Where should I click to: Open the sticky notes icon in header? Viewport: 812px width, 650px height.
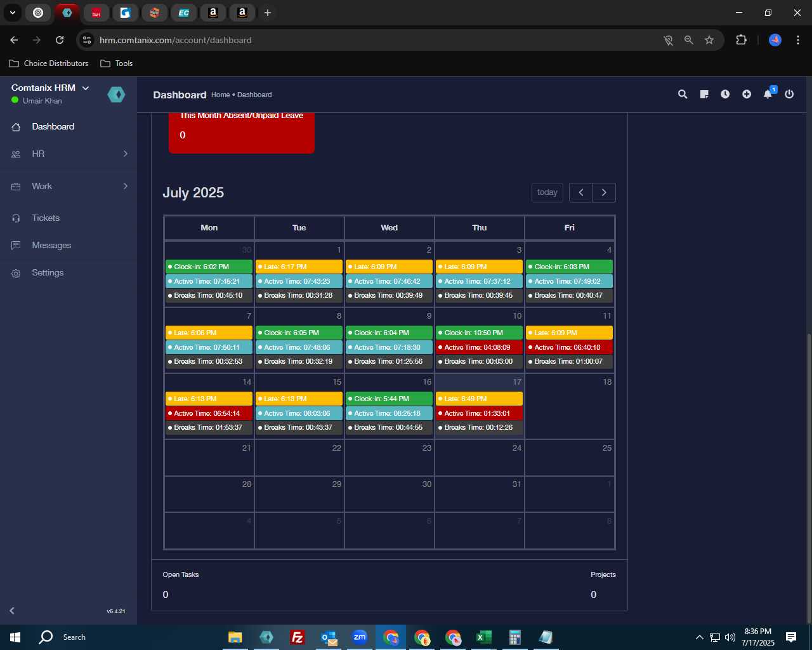coord(704,94)
